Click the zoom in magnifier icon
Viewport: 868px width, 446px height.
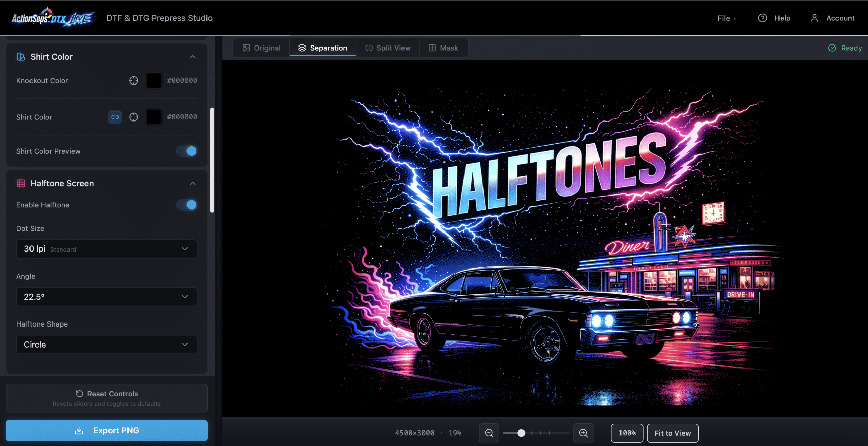click(x=583, y=433)
